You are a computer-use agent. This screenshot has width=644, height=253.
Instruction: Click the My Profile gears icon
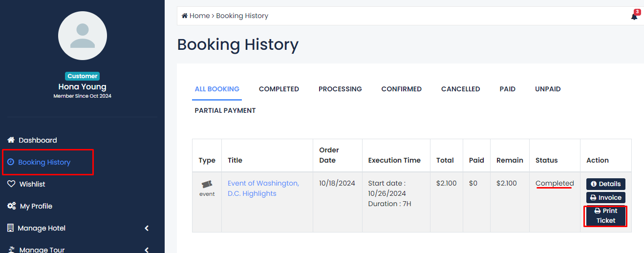tap(11, 206)
